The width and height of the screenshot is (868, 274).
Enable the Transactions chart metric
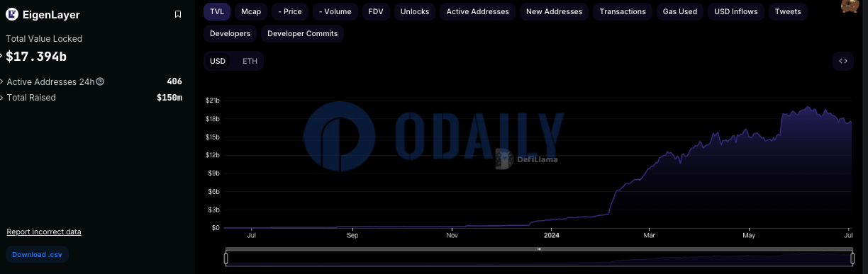(623, 11)
